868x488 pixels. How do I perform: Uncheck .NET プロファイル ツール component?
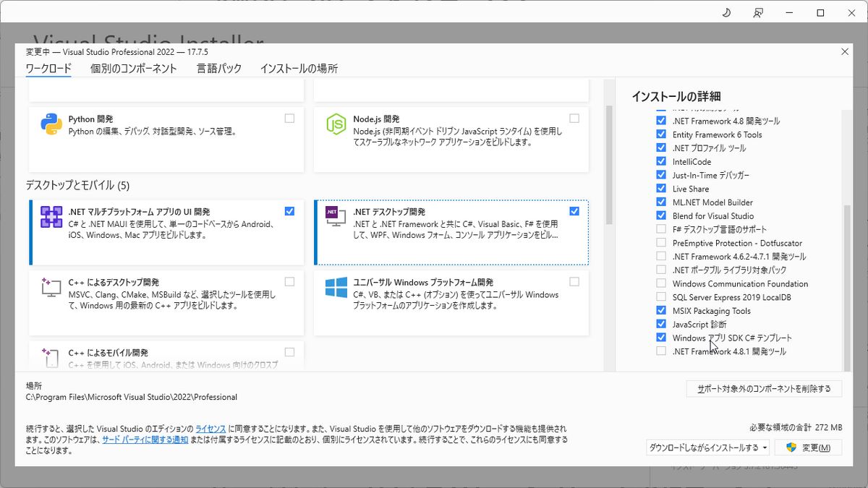pyautogui.click(x=661, y=148)
